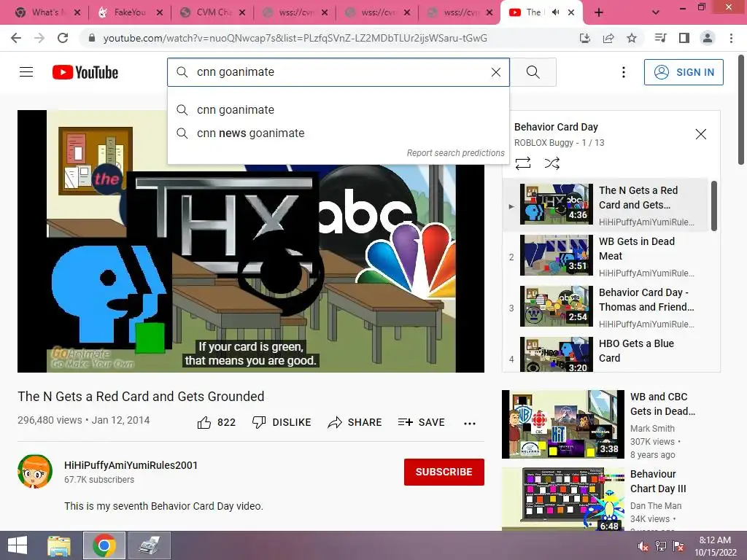This screenshot has height=560, width=747.
Task: Click Chrome icon in taskbar
Action: [x=104, y=545]
